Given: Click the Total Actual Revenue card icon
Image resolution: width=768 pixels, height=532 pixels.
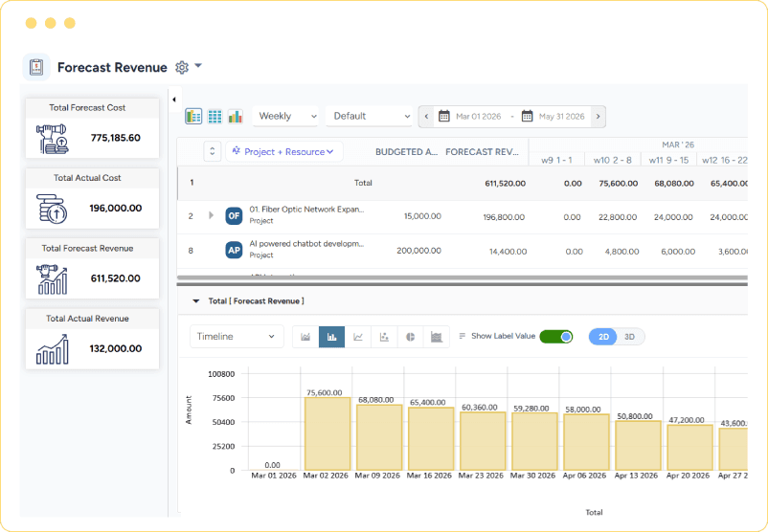Looking at the screenshot, I should click(52, 349).
